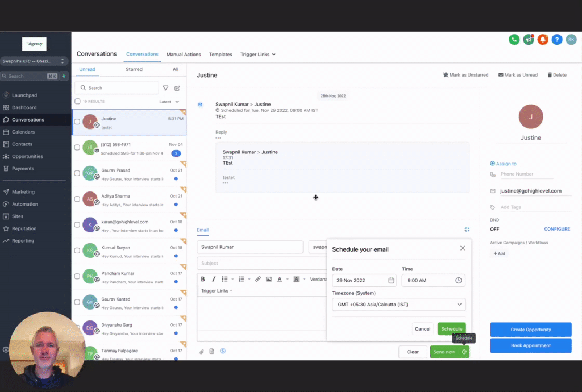The width and height of the screenshot is (582, 392).
Task: Click the calendar icon in Date field
Action: pos(391,281)
